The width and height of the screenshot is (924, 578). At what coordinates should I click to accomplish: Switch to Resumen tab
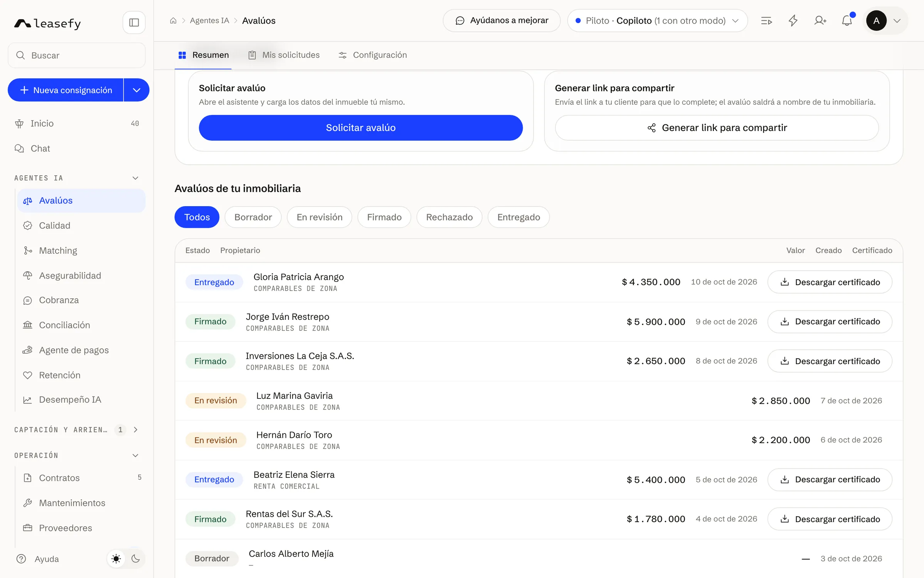tap(203, 55)
